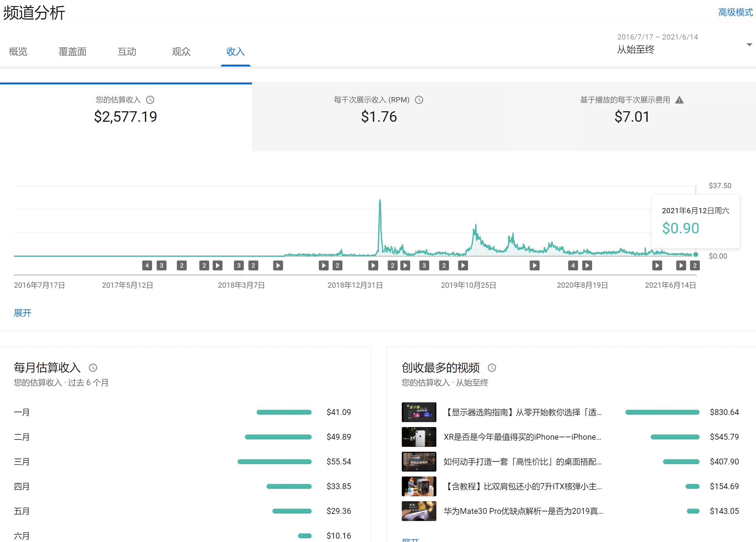
Task: Switch to the 观众 tab
Action: tap(181, 51)
